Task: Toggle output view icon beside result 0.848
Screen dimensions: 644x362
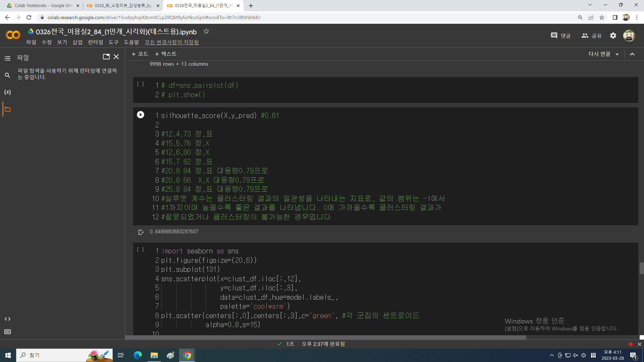Action: (x=141, y=232)
